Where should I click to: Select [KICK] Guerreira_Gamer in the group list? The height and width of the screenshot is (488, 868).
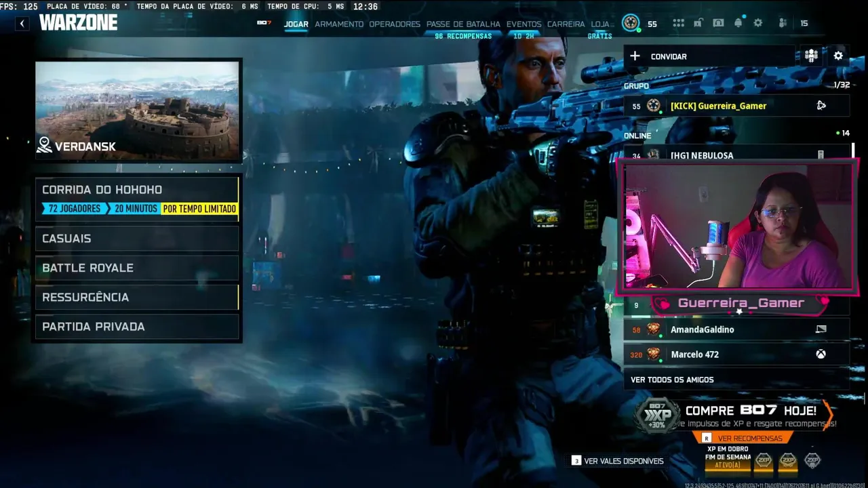click(x=736, y=106)
